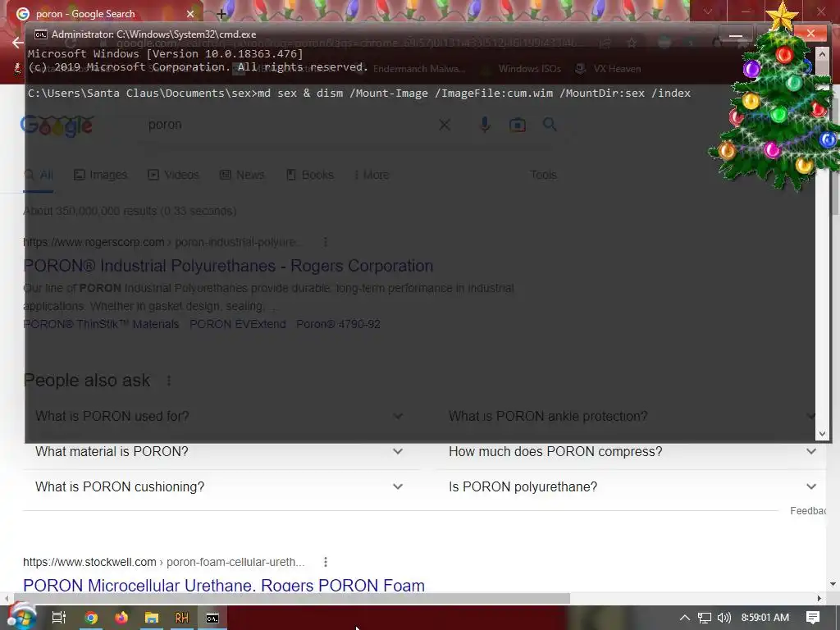Expand What is PORON used for?
The image size is (840, 630).
tap(220, 416)
